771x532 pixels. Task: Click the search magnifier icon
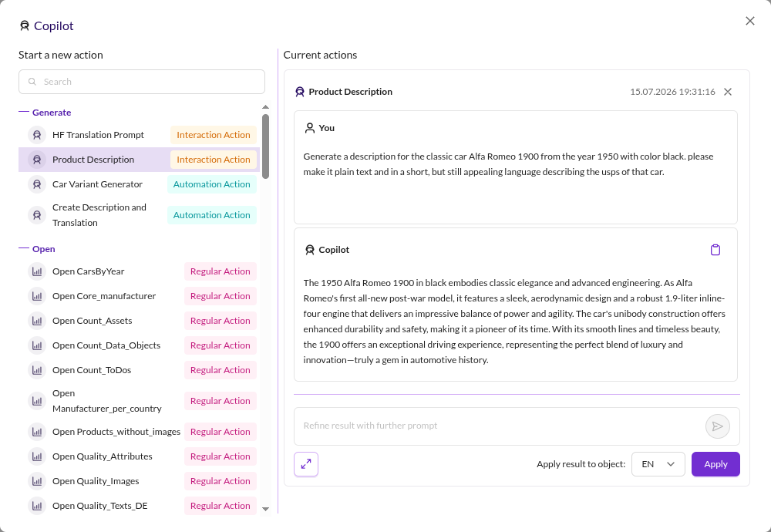[32, 82]
